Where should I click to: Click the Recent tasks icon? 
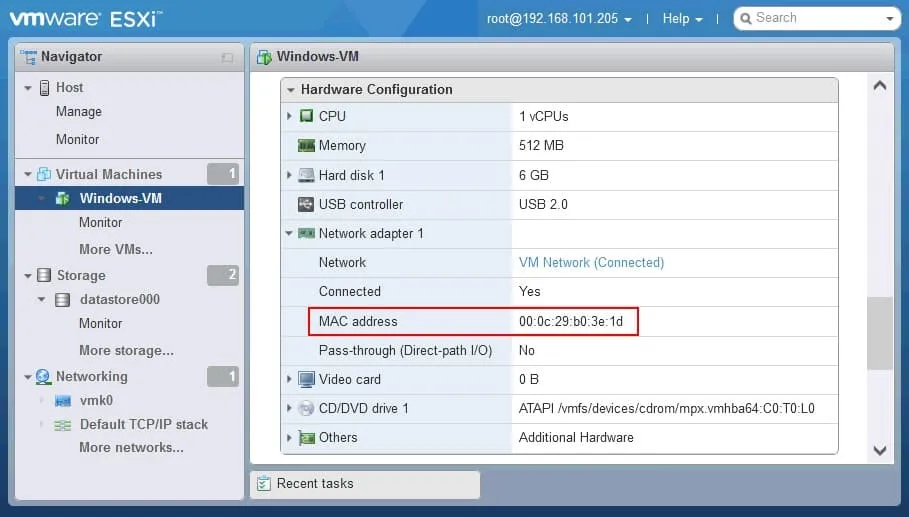264,484
